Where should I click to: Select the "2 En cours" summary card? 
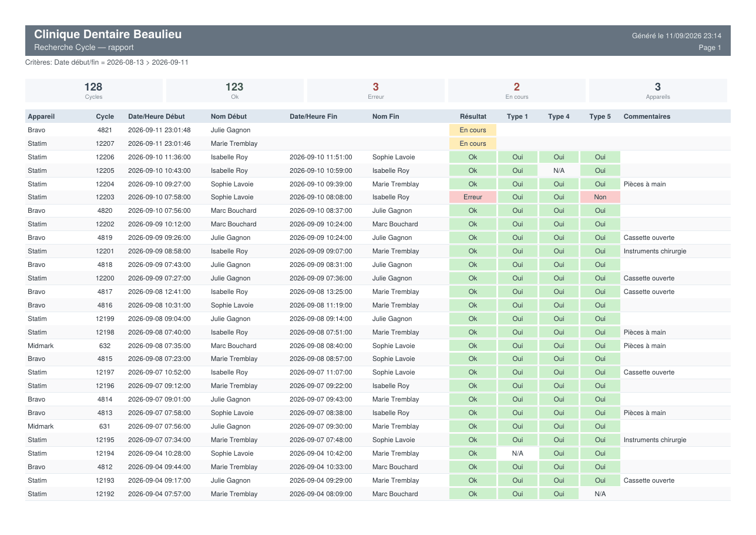pyautogui.click(x=517, y=91)
